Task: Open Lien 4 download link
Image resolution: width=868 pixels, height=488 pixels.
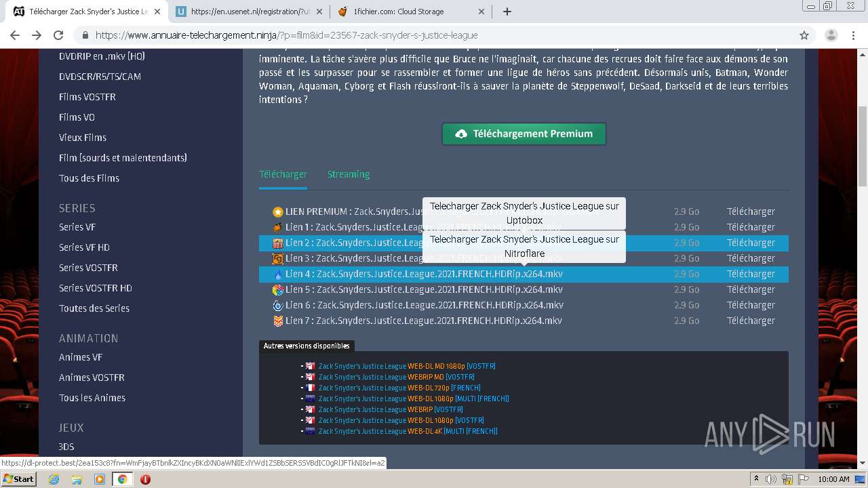Action: 424,274
